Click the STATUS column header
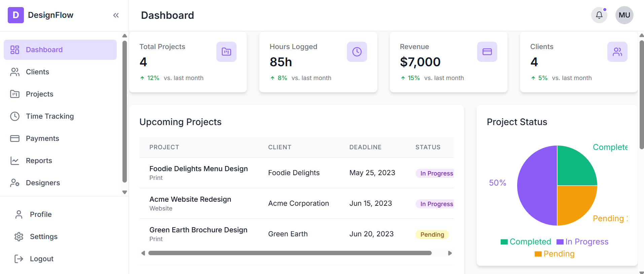The height and width of the screenshot is (274, 644). tap(428, 147)
